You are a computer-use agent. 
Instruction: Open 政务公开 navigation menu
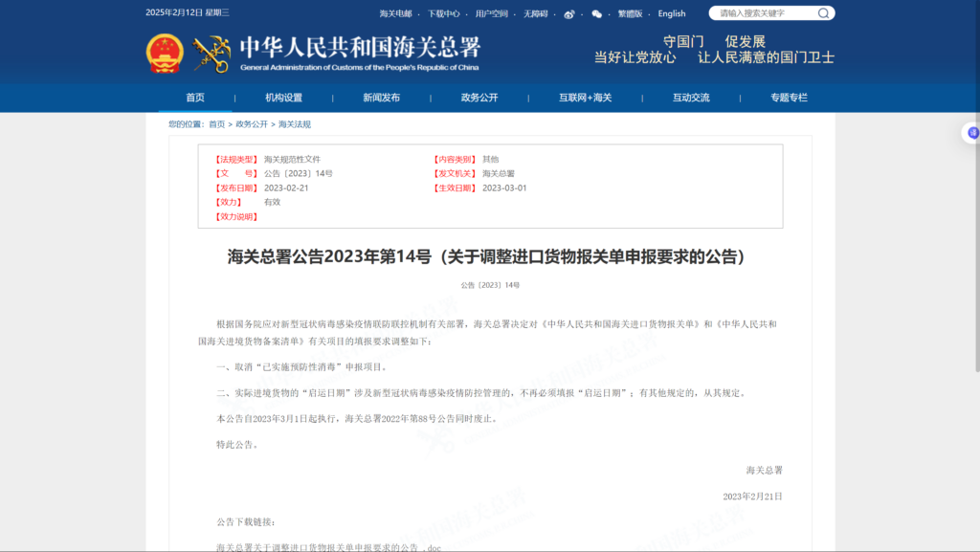click(479, 98)
